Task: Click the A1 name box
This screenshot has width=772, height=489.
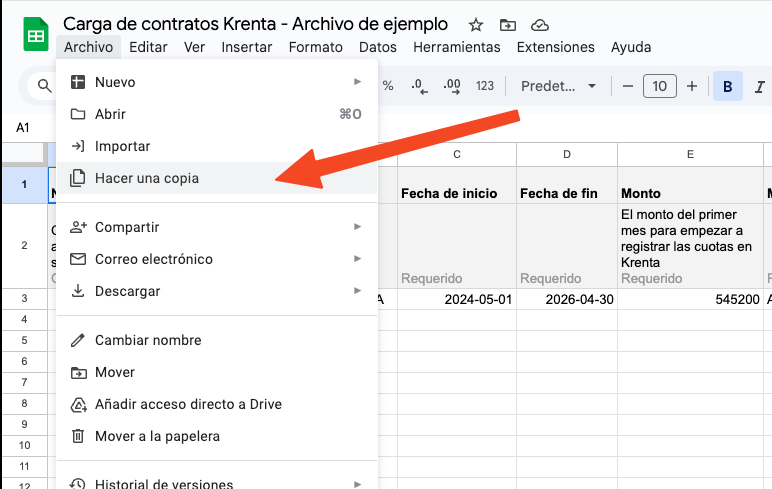Action: 23,128
